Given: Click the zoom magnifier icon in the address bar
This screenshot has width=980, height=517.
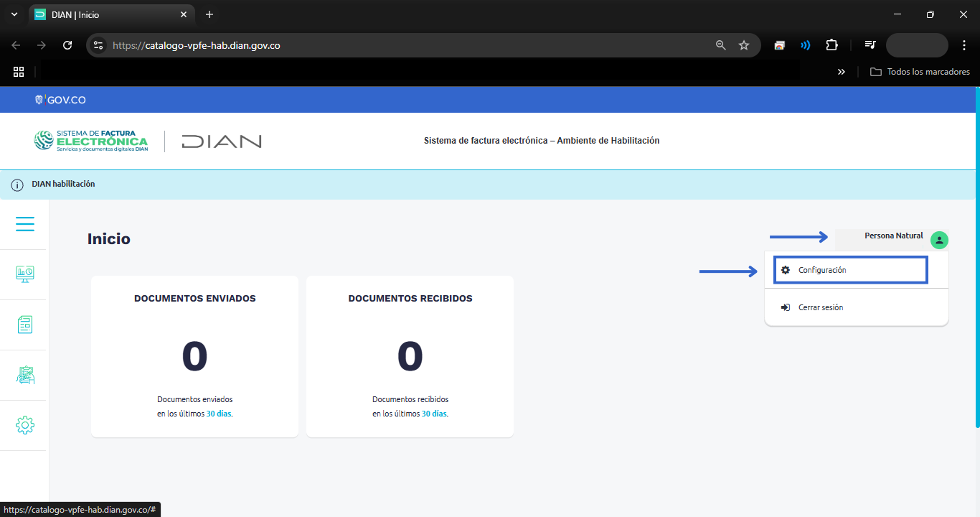Looking at the screenshot, I should (x=721, y=45).
